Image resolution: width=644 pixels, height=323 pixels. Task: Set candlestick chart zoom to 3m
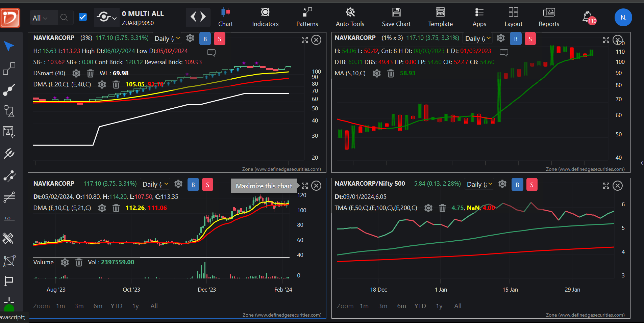tap(79, 306)
